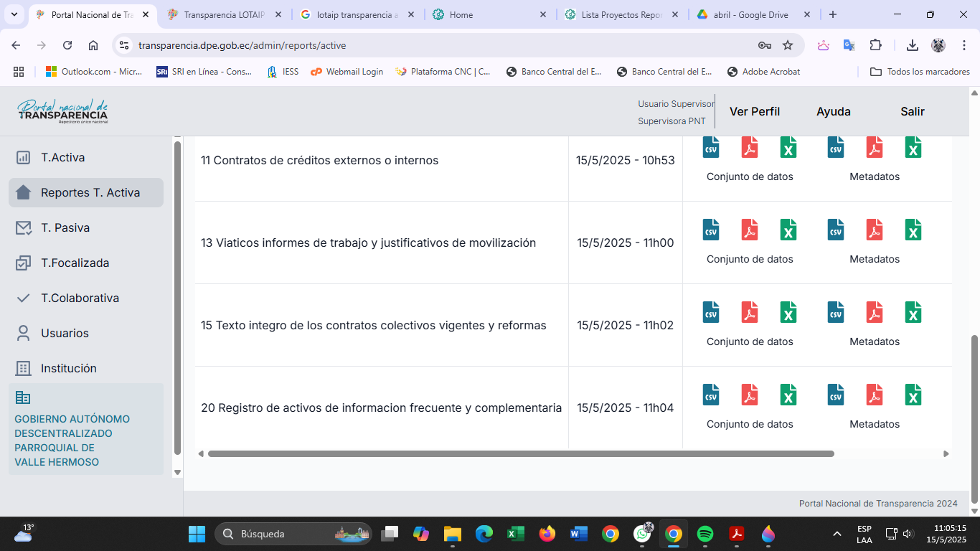
Task: Download Excel dataset for Texto integro row
Action: tap(788, 312)
